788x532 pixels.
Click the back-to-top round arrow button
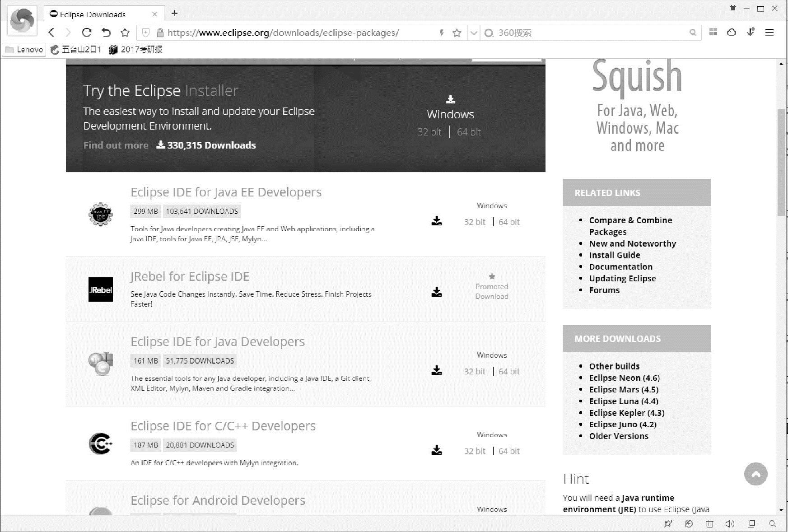[x=755, y=474]
